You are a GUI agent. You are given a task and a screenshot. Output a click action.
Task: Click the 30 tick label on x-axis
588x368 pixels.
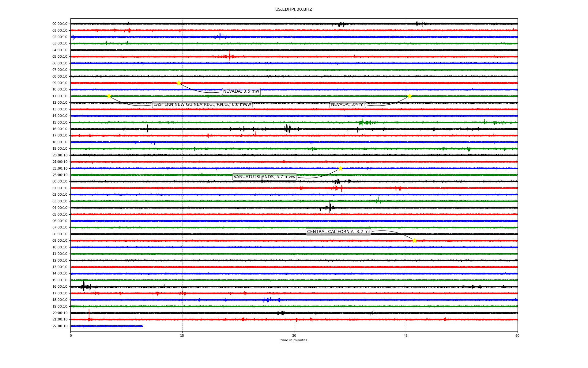[x=294, y=335]
